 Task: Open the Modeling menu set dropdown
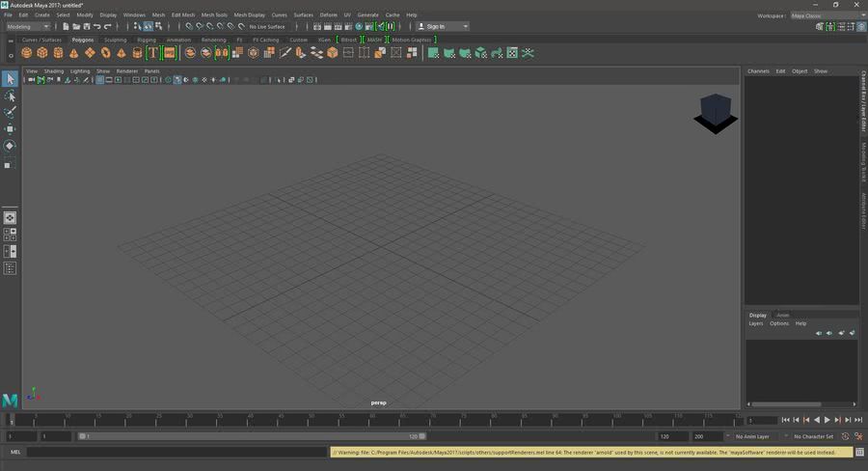point(29,26)
